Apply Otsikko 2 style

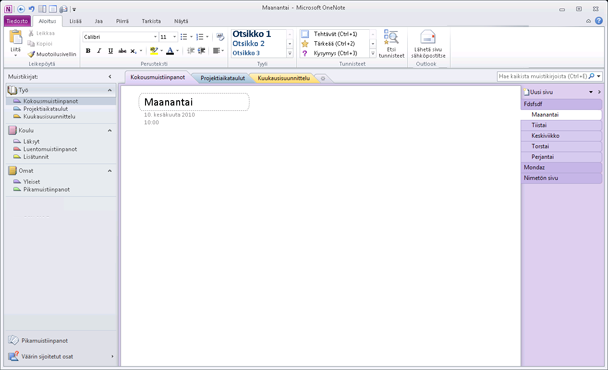249,44
